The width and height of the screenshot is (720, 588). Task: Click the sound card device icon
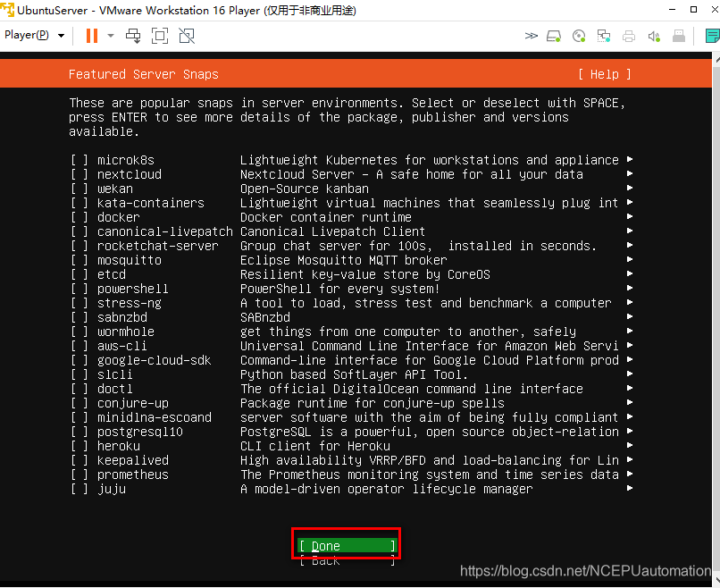(654, 36)
